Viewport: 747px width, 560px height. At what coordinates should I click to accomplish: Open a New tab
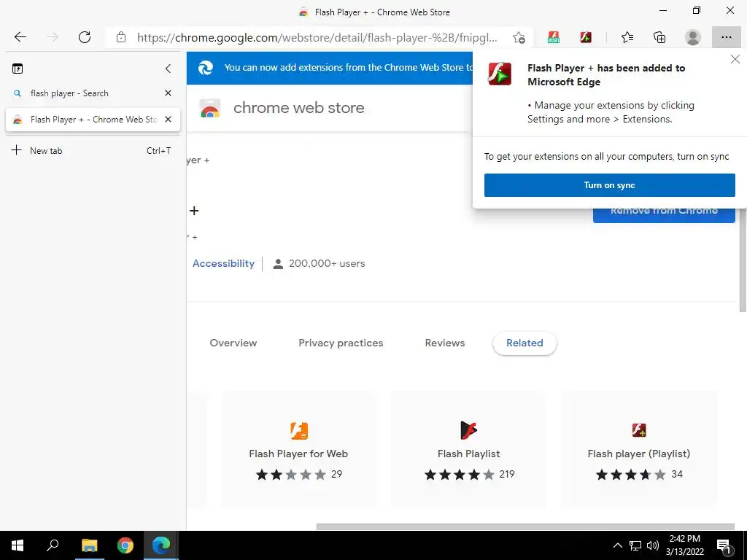(x=91, y=150)
